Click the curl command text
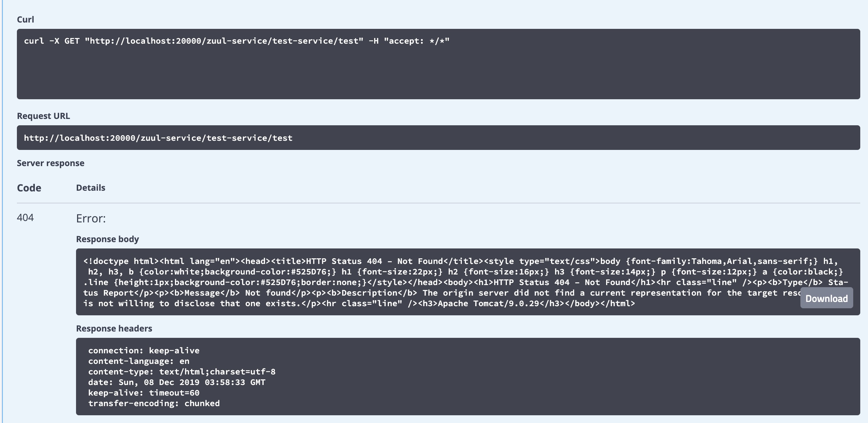Screen dimensions: 868x423 tap(237, 41)
